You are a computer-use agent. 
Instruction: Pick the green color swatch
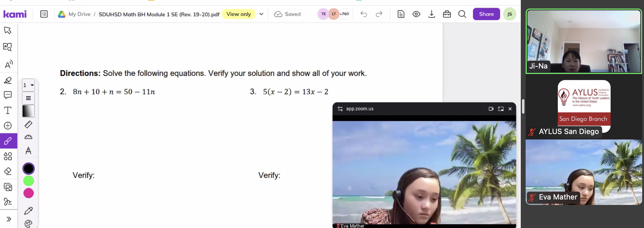[29, 181]
